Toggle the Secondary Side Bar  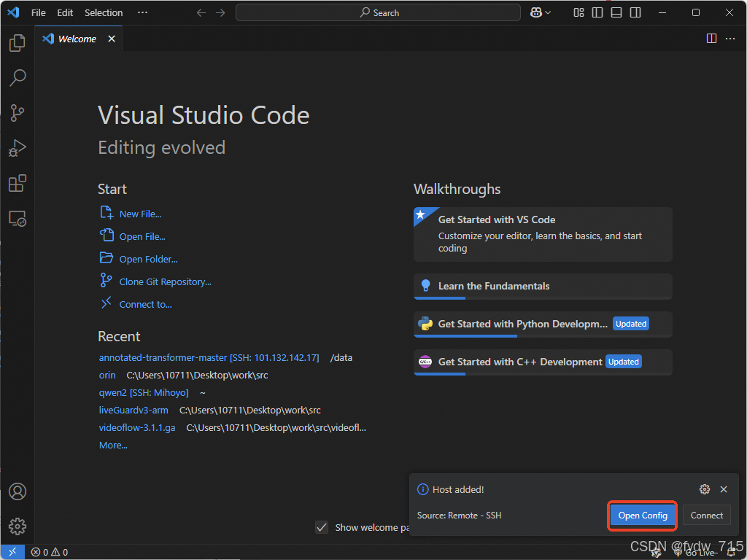point(635,13)
